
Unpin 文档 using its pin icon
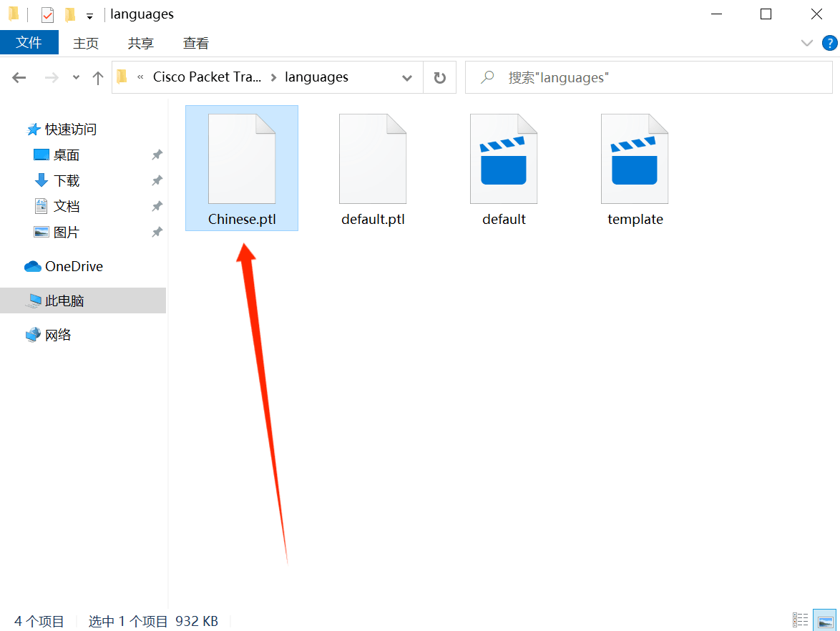157,206
